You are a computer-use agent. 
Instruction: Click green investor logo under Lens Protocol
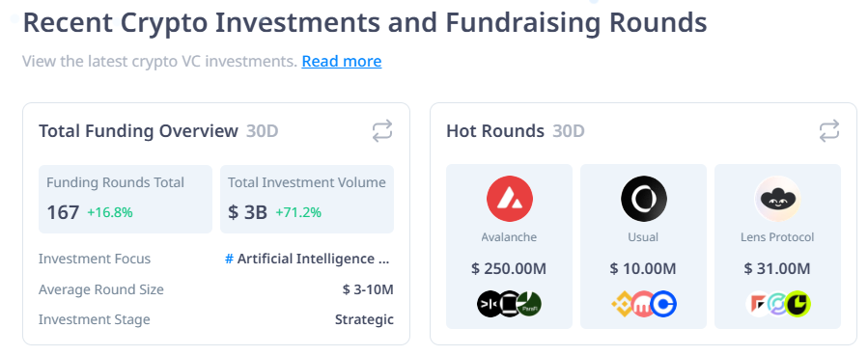[x=798, y=304]
